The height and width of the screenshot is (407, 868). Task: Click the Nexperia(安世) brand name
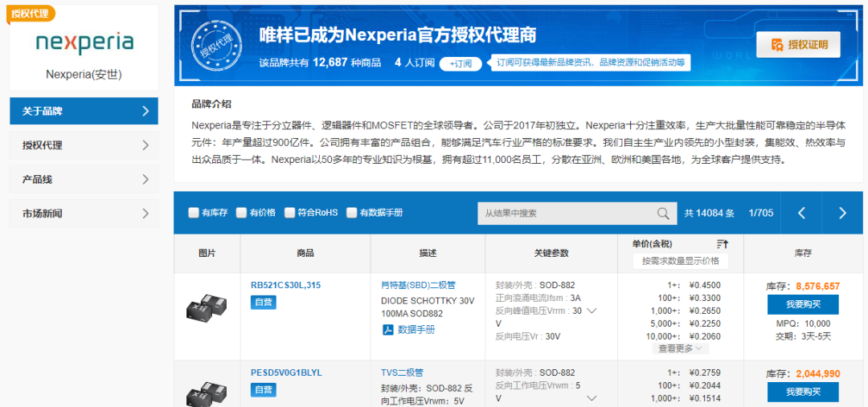[84, 74]
